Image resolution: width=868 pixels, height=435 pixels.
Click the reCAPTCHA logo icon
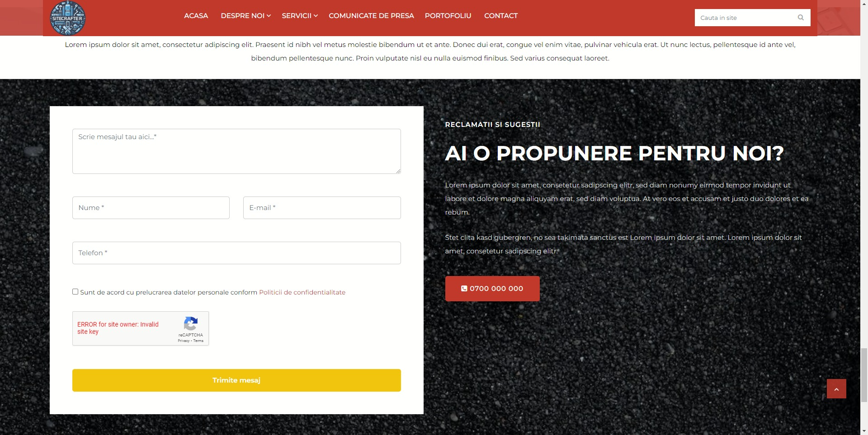pos(191,323)
